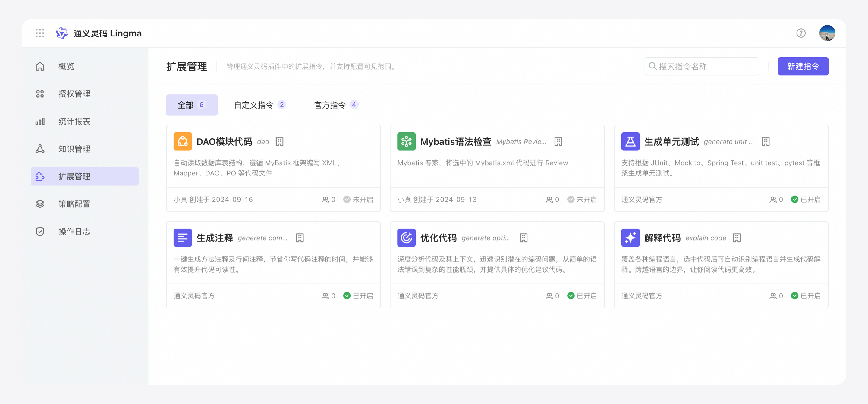Open 授权管理 in sidebar
Viewport: 868px width, 404px height.
pyautogui.click(x=85, y=94)
